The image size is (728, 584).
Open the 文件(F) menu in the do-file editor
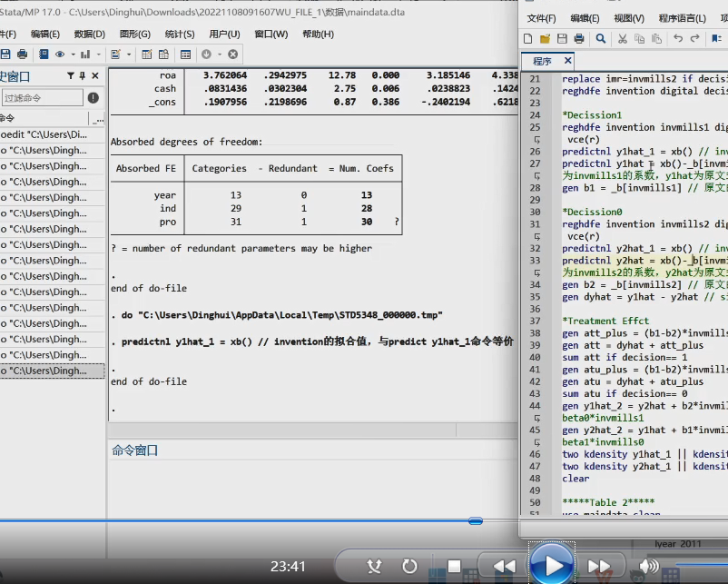point(541,18)
